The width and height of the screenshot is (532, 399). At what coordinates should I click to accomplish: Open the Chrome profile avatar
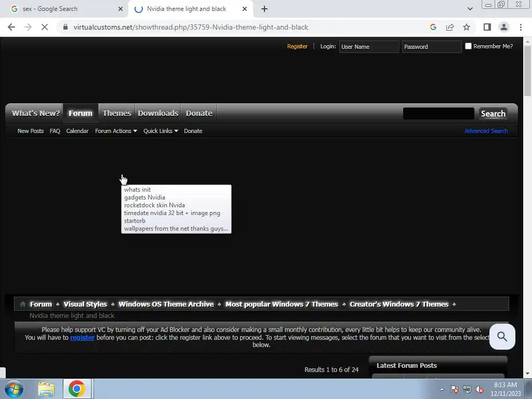pos(504,27)
